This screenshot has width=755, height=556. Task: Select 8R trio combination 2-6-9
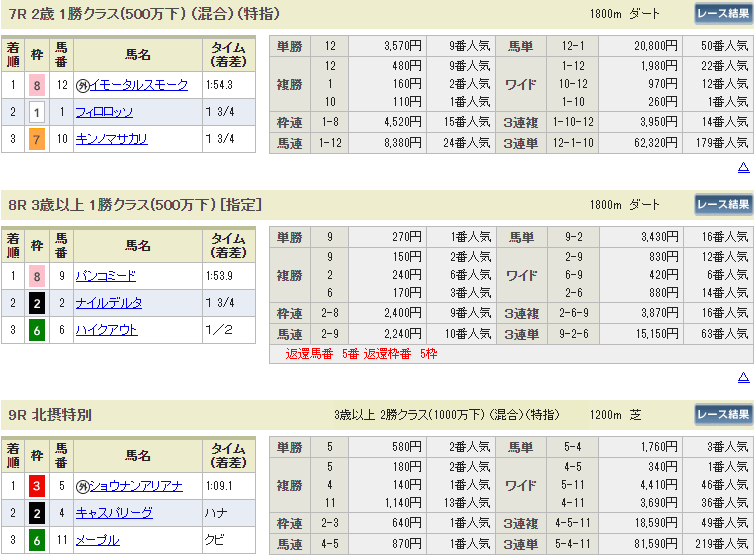tap(573, 313)
